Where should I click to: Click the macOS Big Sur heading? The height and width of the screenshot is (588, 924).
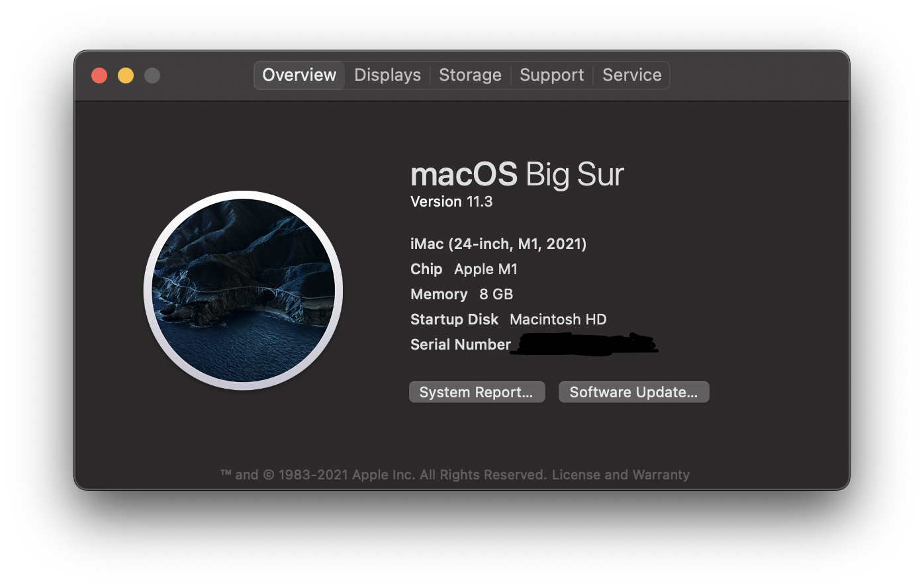(517, 174)
